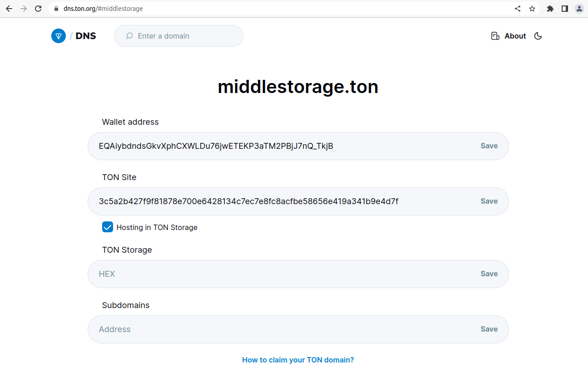Image resolution: width=588 pixels, height=382 pixels.
Task: Share this page via share icon
Action: [x=518, y=9]
